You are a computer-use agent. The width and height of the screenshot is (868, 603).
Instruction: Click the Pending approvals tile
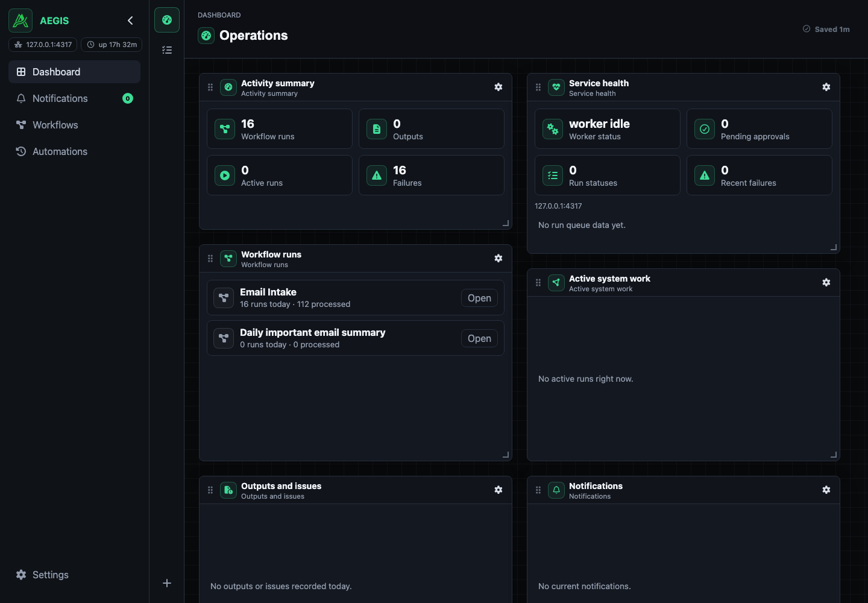point(759,129)
